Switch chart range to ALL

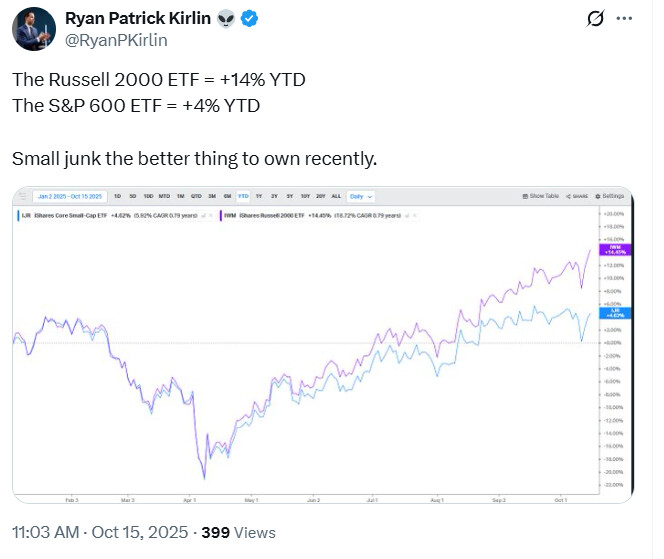(x=336, y=195)
